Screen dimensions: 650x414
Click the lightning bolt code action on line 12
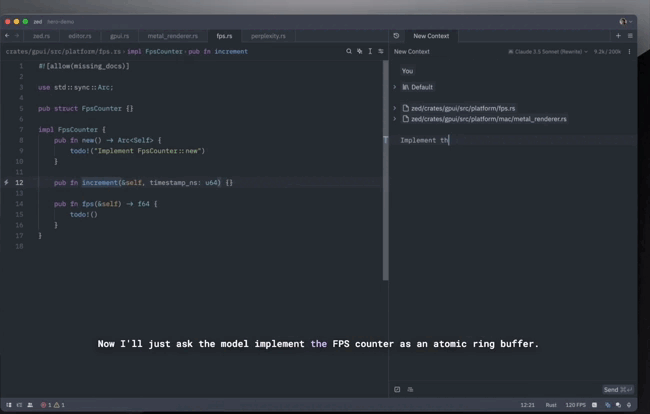tap(7, 183)
